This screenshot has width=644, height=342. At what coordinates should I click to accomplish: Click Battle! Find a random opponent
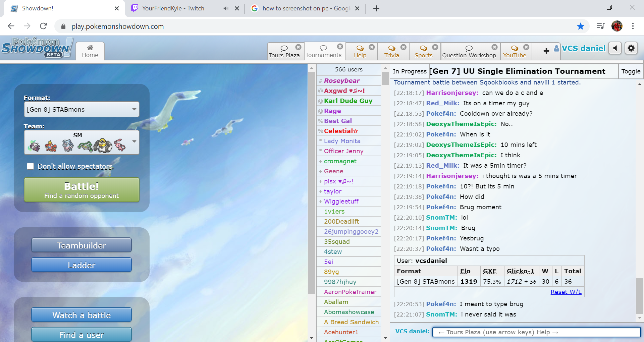pos(82,190)
